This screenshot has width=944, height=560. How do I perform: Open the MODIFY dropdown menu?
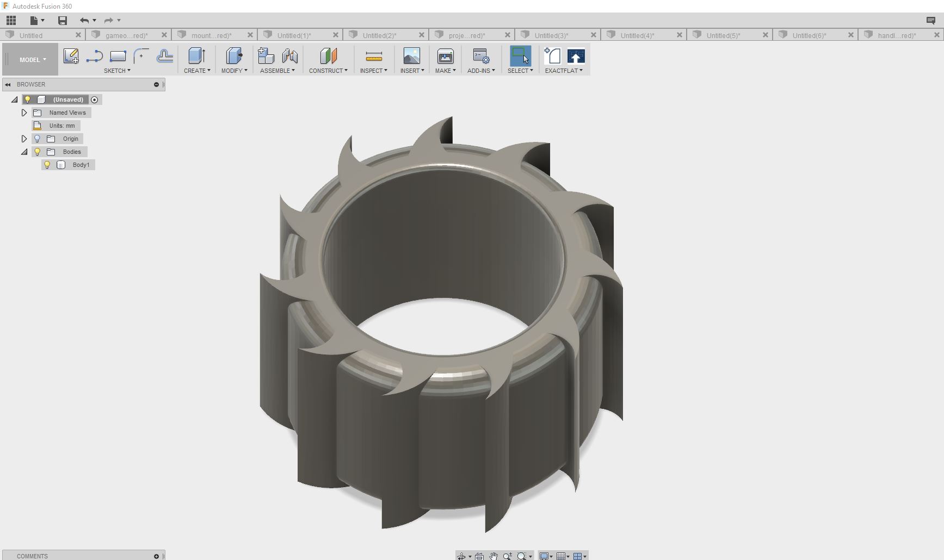click(x=234, y=71)
